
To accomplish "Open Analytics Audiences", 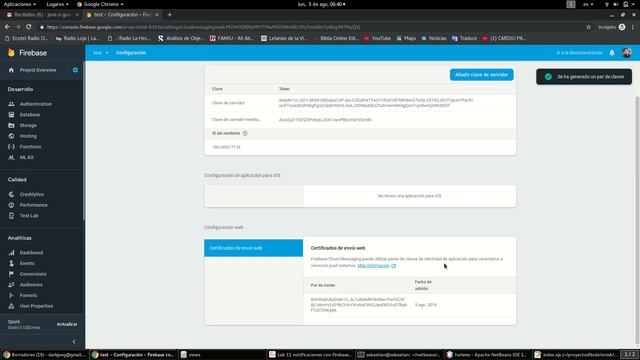I will coord(31,284).
